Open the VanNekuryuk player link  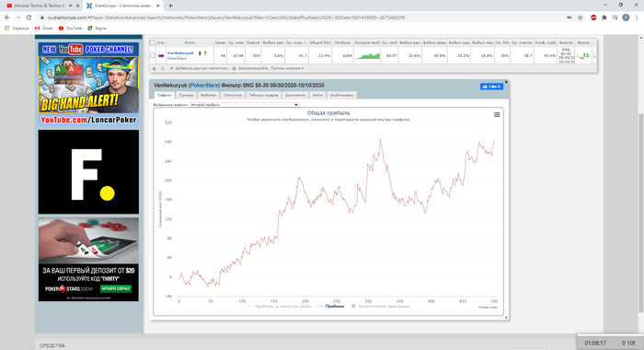[x=180, y=53]
